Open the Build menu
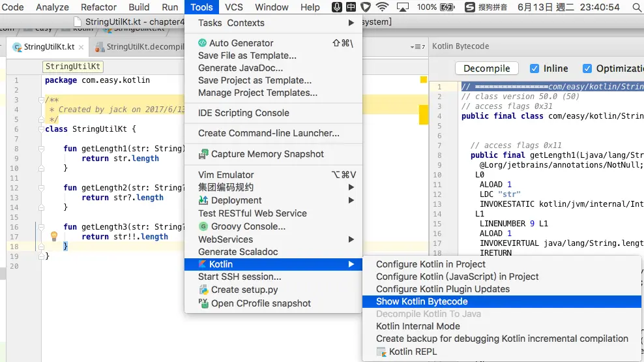Image resolution: width=644 pixels, height=362 pixels. (x=139, y=7)
